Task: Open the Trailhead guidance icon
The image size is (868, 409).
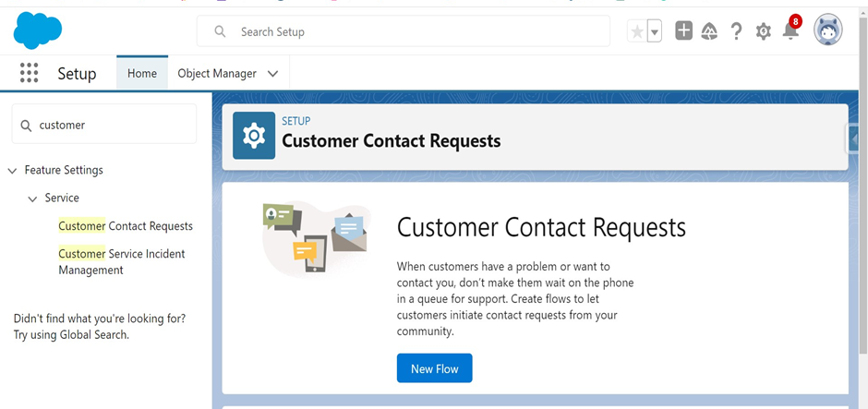Action: 709,31
